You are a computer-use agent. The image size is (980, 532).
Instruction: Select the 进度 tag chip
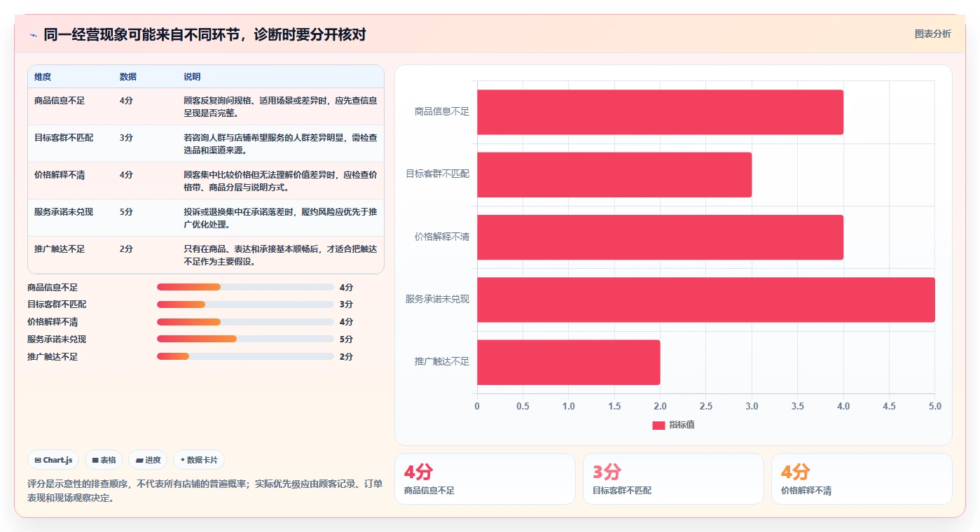tap(148, 460)
